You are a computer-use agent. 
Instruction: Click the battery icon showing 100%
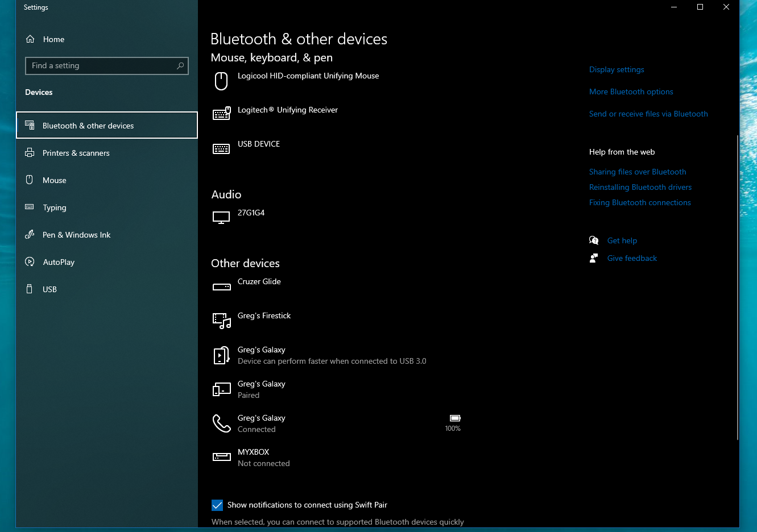pyautogui.click(x=455, y=418)
